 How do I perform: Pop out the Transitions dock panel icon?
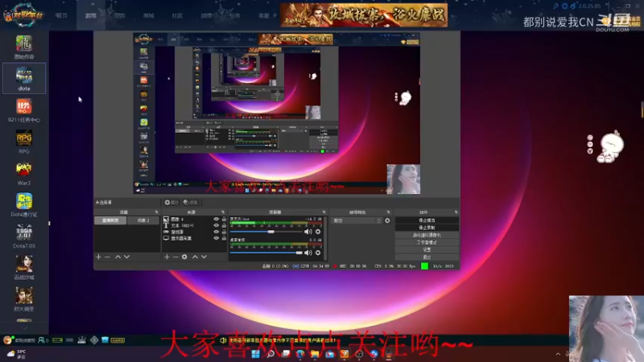click(389, 212)
